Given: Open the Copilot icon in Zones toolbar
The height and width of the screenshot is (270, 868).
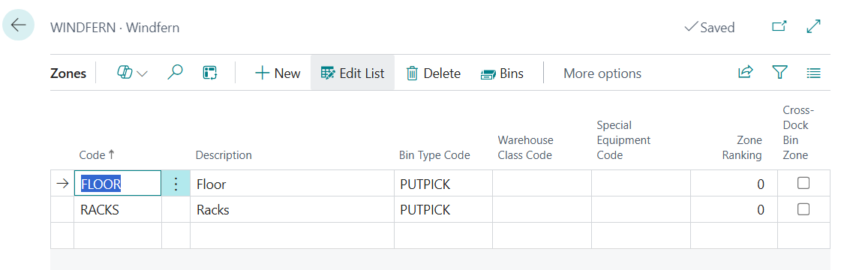Looking at the screenshot, I should click(125, 73).
